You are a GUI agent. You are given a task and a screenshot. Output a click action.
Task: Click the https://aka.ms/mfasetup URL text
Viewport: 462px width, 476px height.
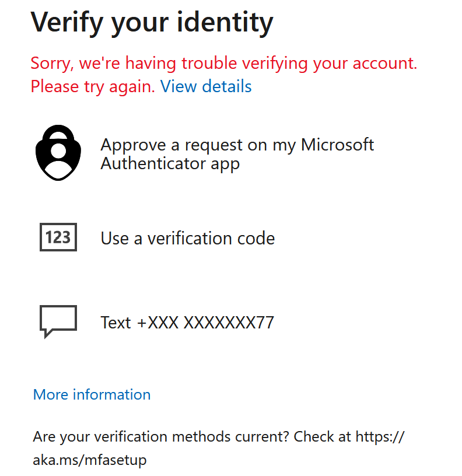pyautogui.click(x=379, y=437)
